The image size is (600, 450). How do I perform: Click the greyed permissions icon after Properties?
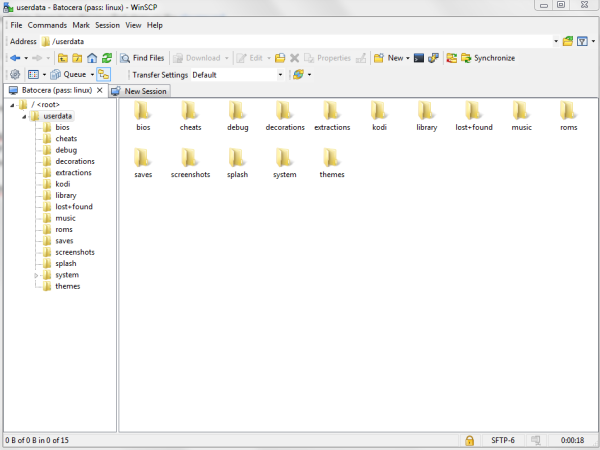[x=360, y=58]
